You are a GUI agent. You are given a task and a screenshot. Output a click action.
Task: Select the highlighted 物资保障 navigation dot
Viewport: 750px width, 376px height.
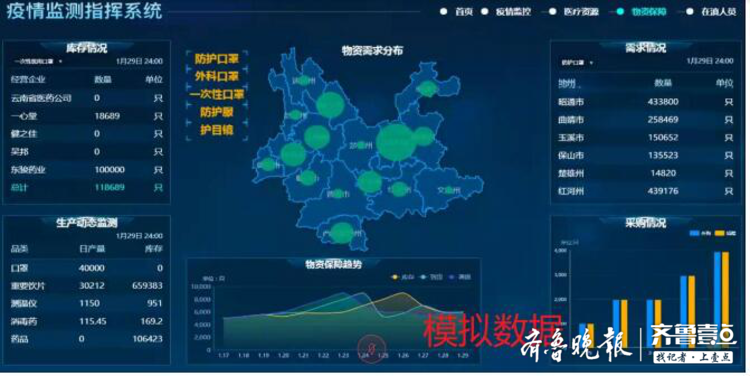click(x=620, y=11)
